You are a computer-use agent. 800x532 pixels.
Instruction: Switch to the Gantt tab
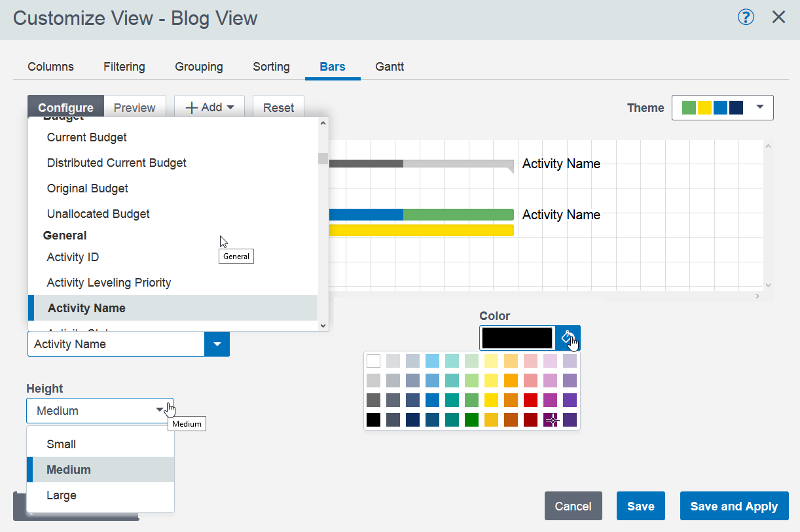[390, 67]
